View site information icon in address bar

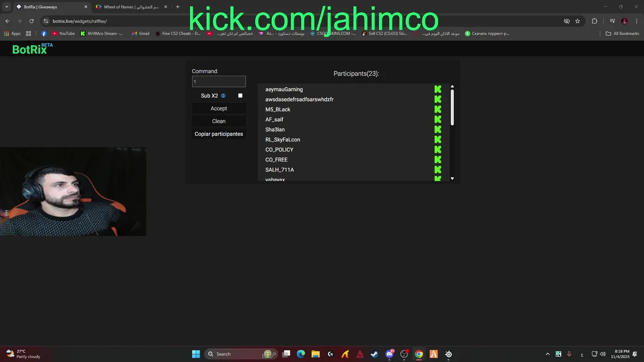pos(46,21)
